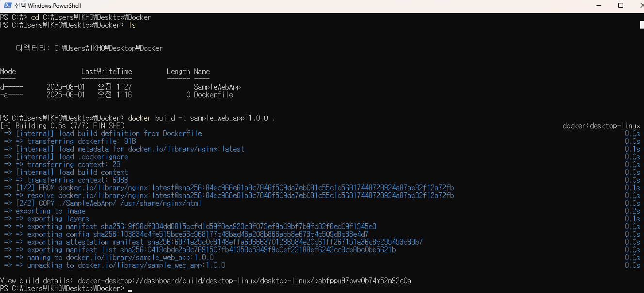
Task: Select the SampleWebApp directory name
Action: click(x=217, y=87)
